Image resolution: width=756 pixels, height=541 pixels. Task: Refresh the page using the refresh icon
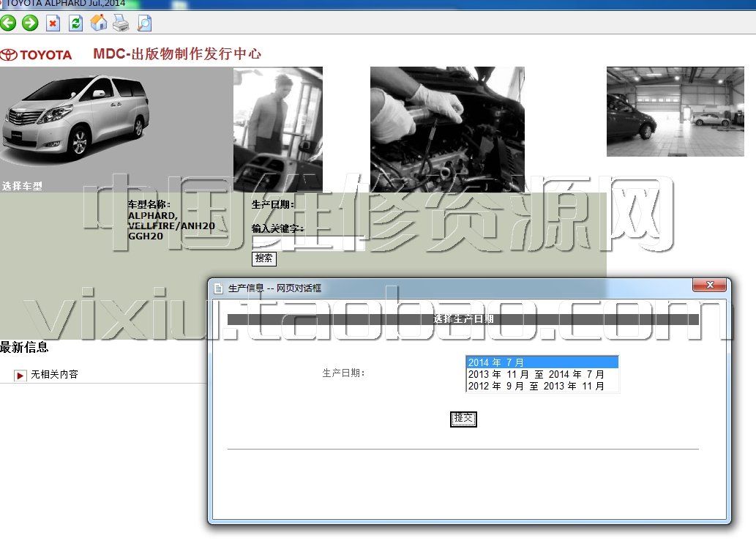75,23
